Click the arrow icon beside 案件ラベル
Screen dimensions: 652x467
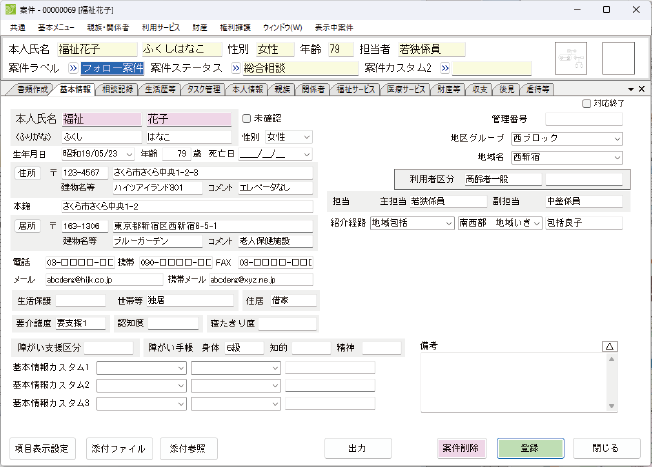point(73,69)
